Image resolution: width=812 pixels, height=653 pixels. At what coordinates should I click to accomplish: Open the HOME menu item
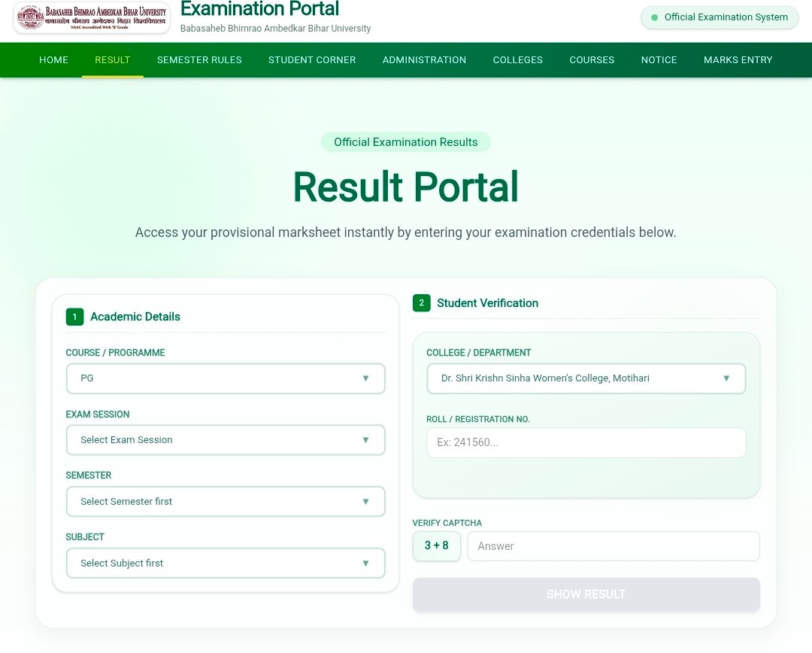click(54, 60)
